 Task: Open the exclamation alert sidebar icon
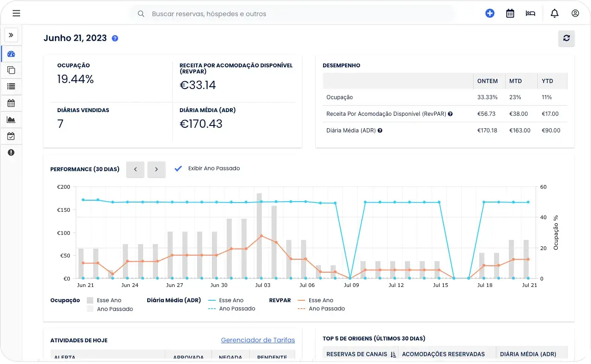[11, 152]
